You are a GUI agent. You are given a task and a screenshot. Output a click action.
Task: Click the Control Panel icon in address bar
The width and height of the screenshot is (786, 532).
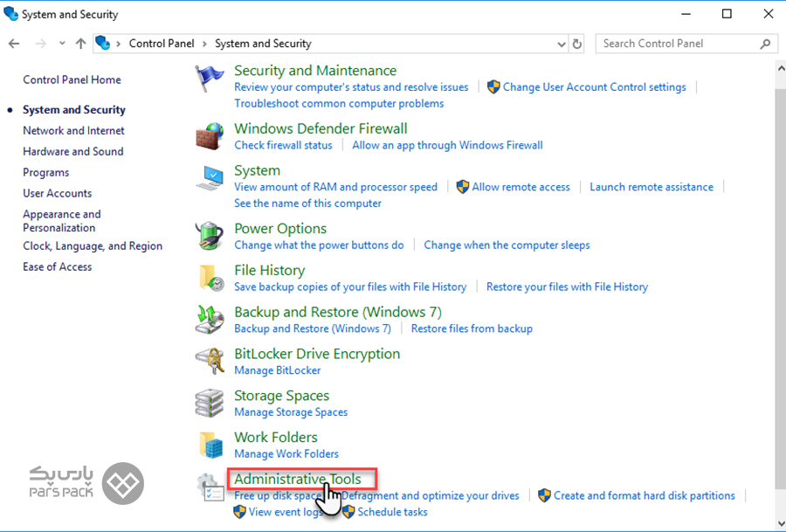point(103,43)
